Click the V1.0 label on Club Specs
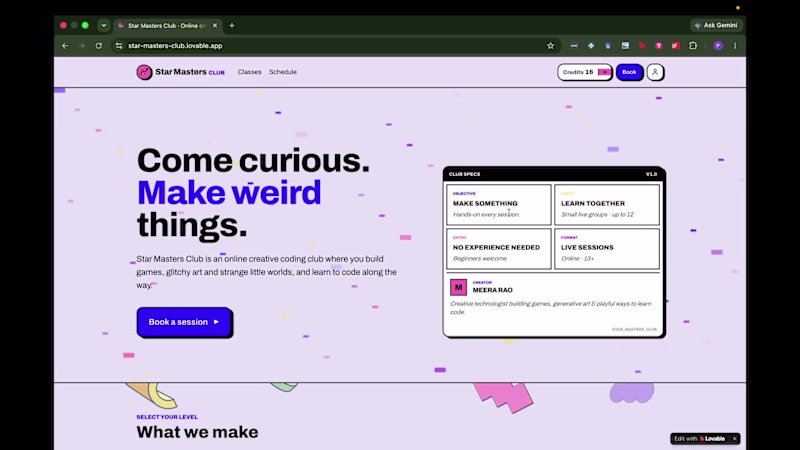Screen dimensions: 800x450 pos(651,174)
